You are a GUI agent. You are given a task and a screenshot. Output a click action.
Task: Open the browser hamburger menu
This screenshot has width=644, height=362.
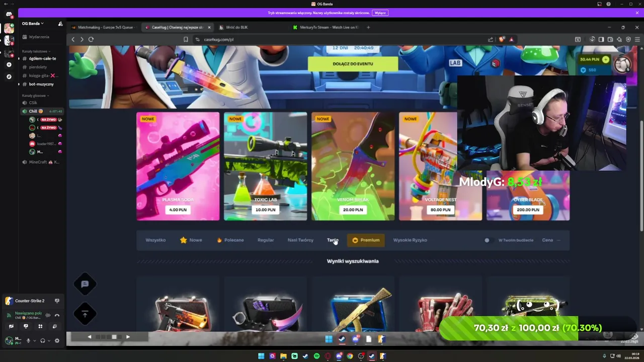pos(637,39)
